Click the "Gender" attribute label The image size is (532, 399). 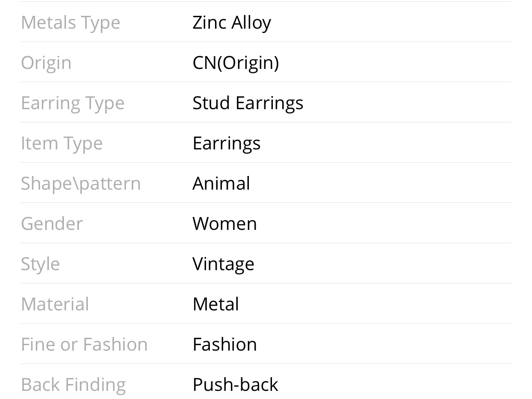(51, 224)
